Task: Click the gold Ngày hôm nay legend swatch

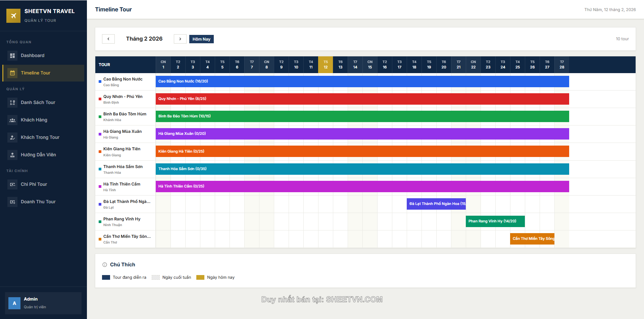Action: 200,277
